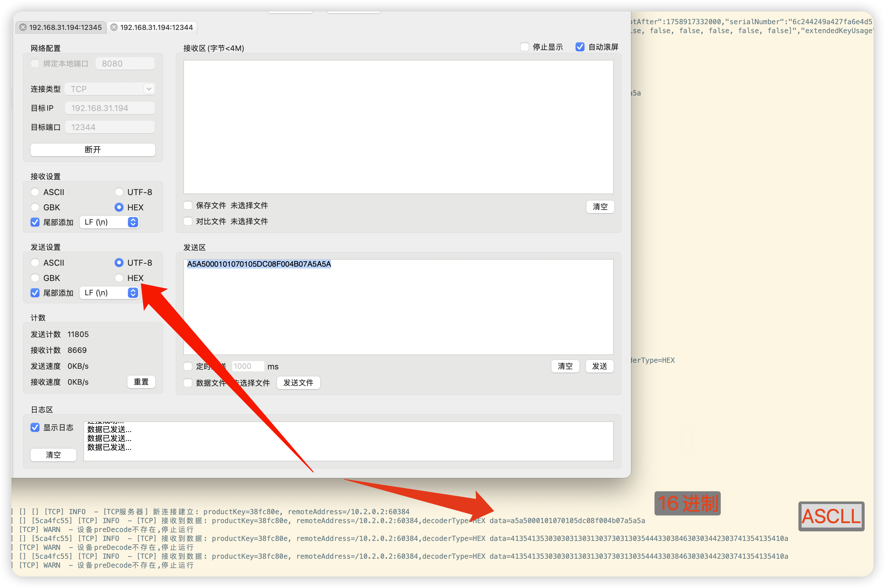Open receive settings LF (\n) suffix dropdown
This screenshot has width=885, height=588.
(109, 222)
